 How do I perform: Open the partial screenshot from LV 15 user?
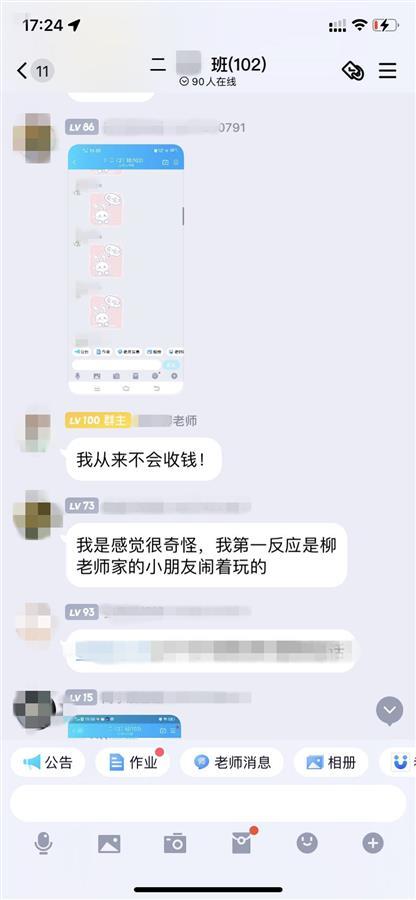125,726
